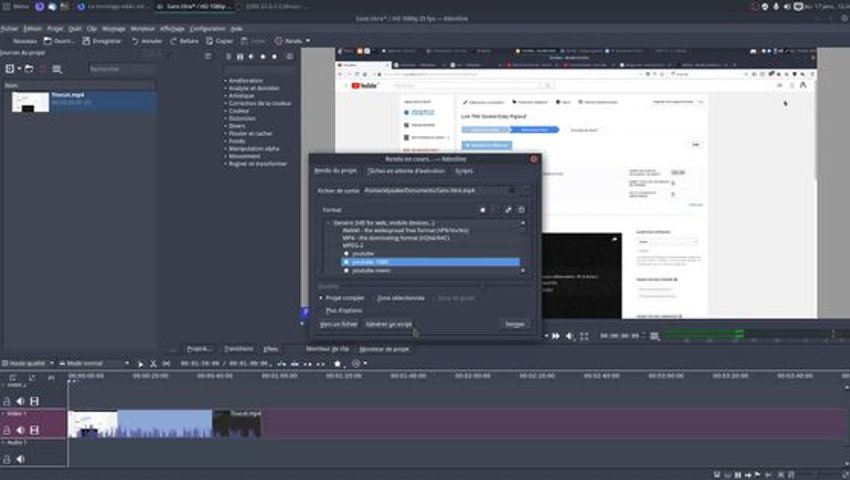Click Copier in the main toolbar
Screen dimensions: 850x480
click(220, 41)
